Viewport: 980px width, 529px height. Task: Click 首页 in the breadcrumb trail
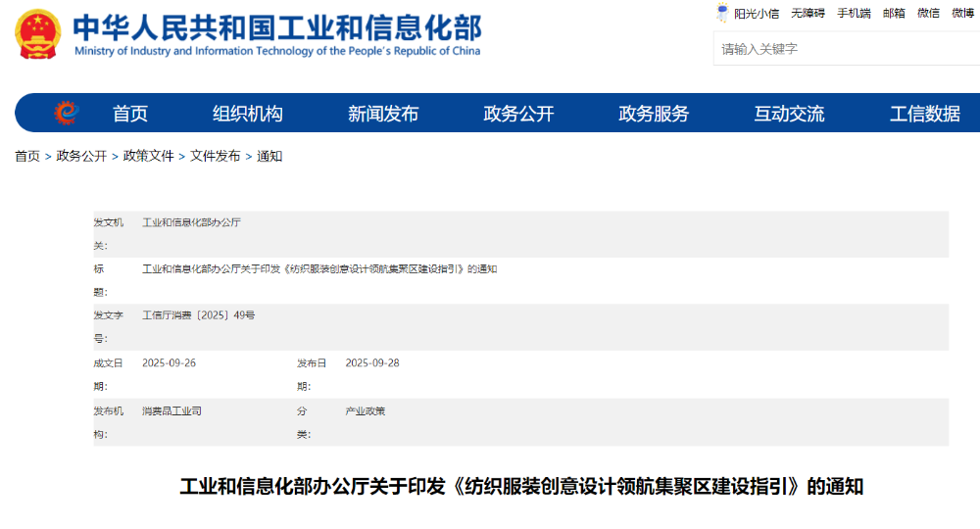27,156
